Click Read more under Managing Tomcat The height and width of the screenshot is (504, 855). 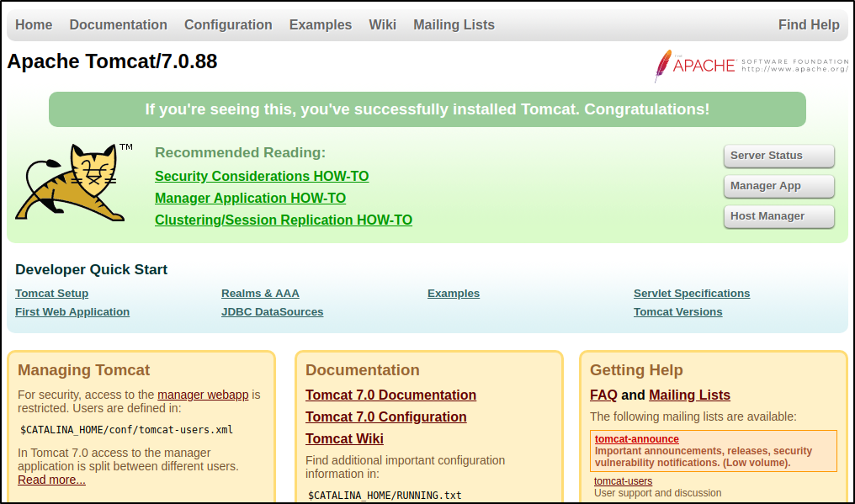[x=51, y=480]
